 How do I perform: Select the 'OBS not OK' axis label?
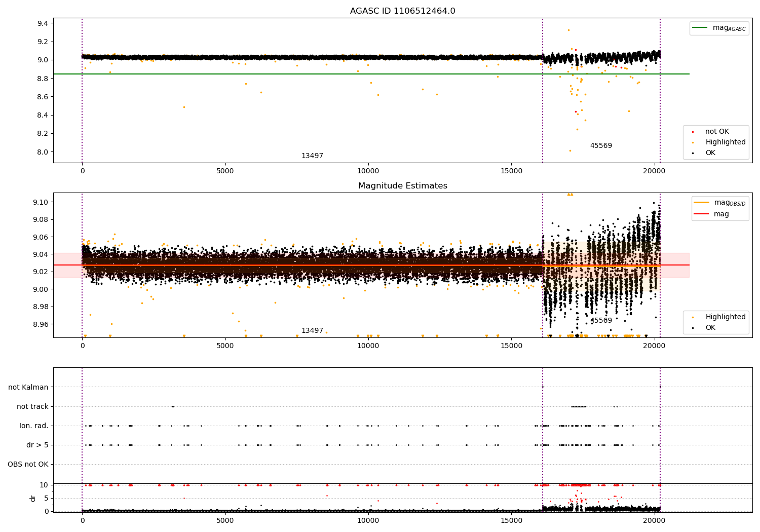[x=28, y=465]
